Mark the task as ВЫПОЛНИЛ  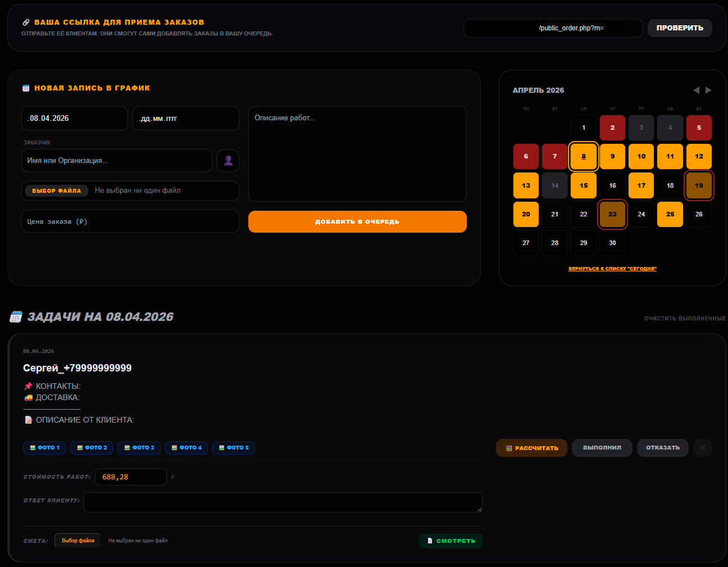[602, 448]
